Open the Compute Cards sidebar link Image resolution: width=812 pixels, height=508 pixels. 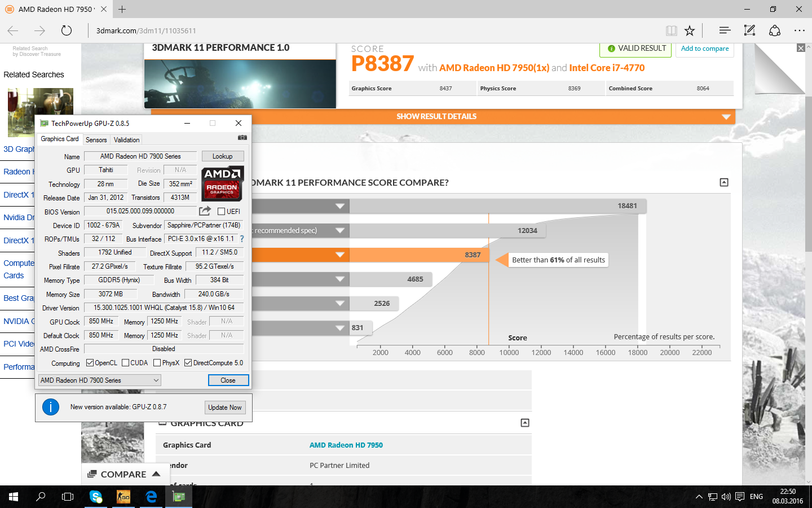(x=17, y=269)
